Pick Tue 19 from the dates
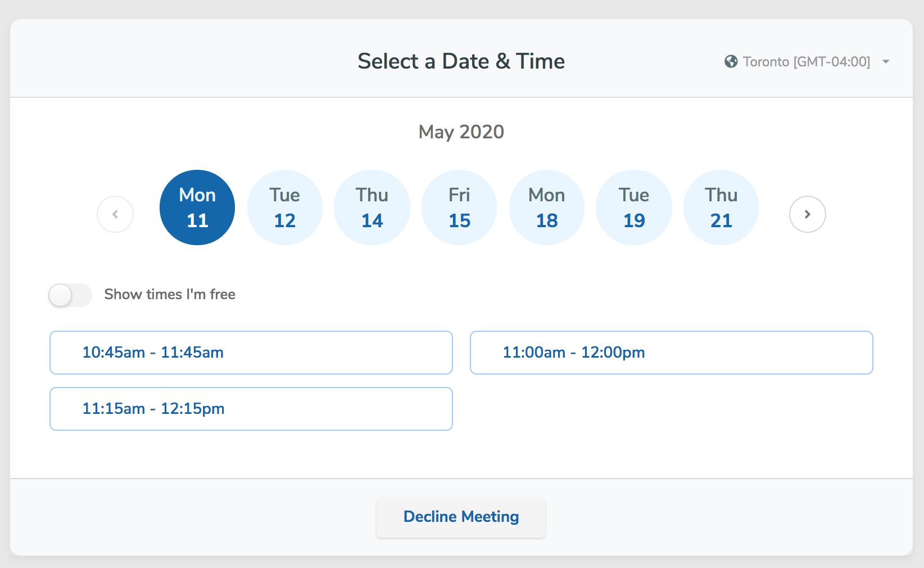Viewport: 924px width, 568px height. 634,208
